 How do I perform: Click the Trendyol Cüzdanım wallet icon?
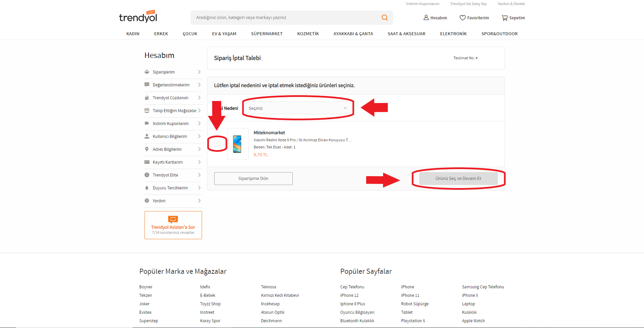147,98
